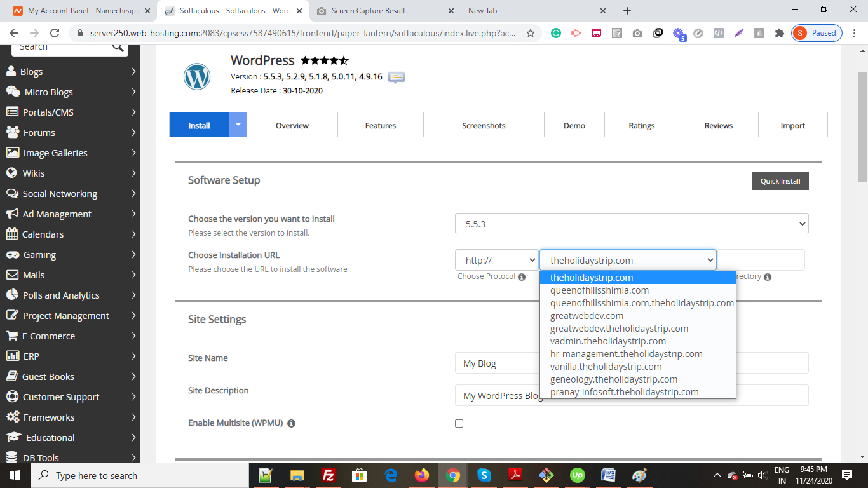Click the camera screenshot extension icon

click(x=637, y=33)
